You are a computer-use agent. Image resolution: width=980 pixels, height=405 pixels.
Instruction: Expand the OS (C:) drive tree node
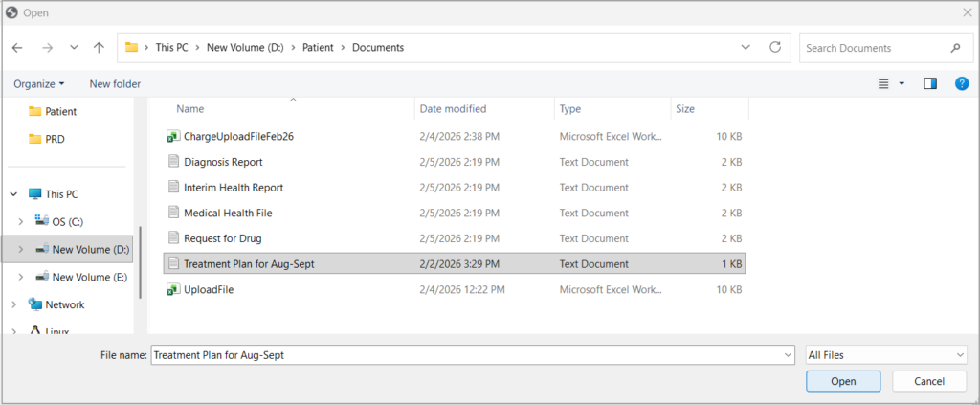point(21,222)
